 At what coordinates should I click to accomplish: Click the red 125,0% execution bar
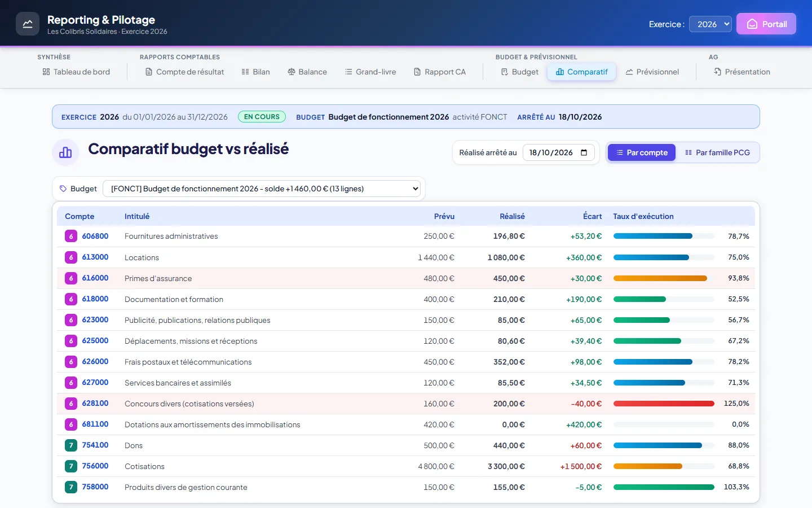(664, 404)
